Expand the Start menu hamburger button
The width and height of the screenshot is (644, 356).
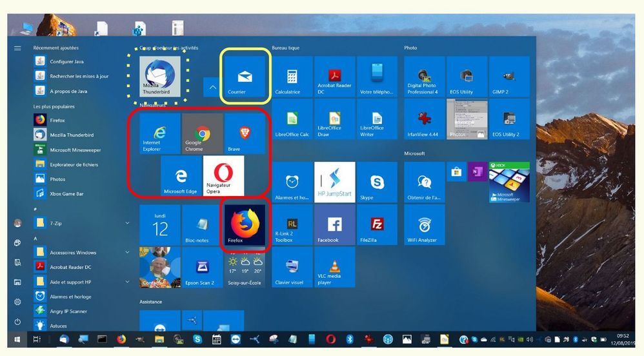coord(17,48)
